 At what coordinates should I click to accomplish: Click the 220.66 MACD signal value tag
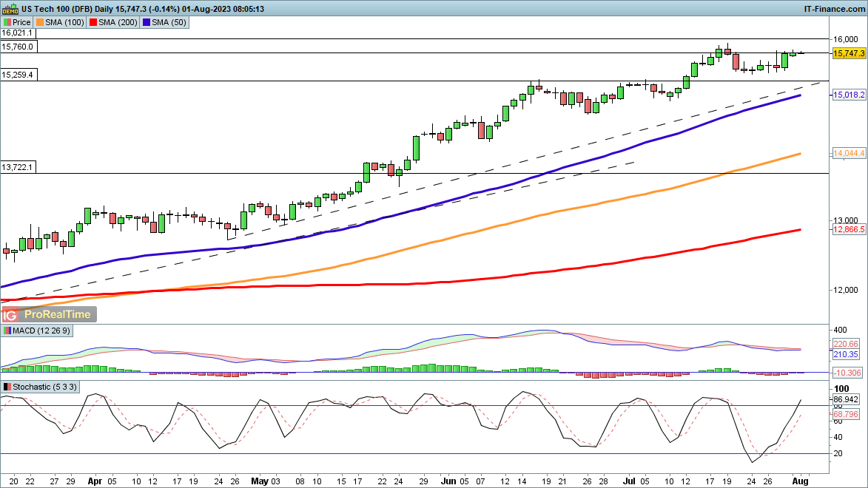(x=846, y=344)
